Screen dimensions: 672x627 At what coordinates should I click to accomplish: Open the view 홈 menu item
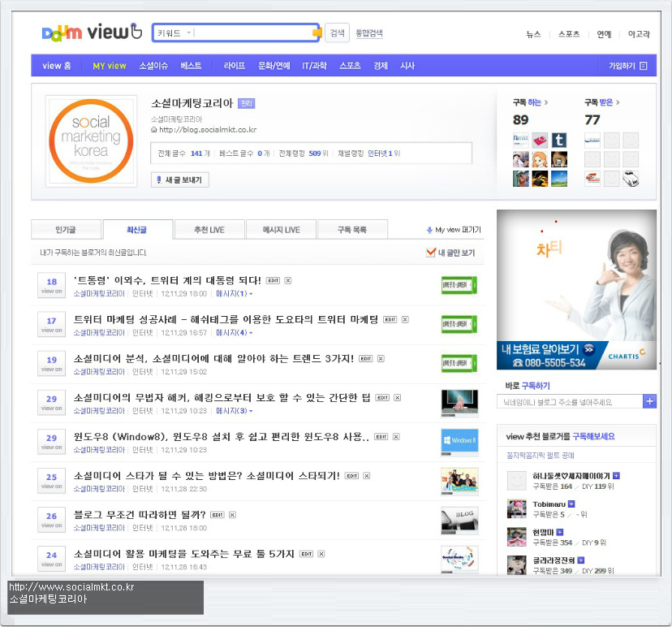[x=57, y=66]
